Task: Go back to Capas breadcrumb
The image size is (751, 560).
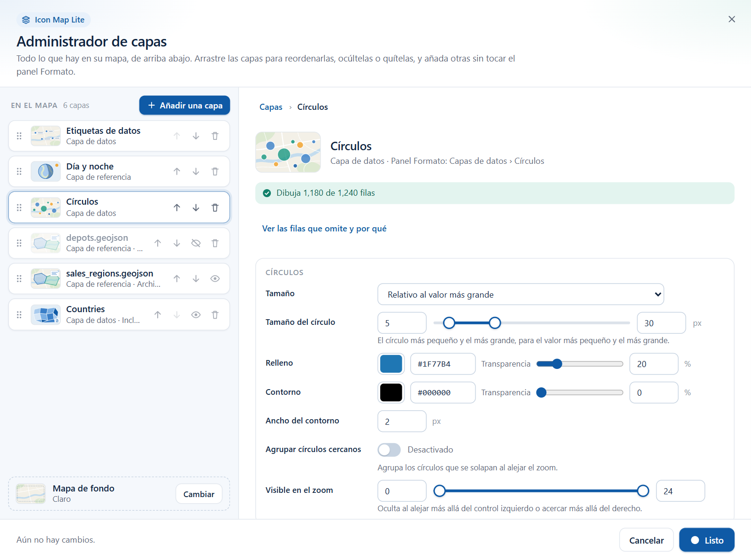Action: click(x=271, y=107)
